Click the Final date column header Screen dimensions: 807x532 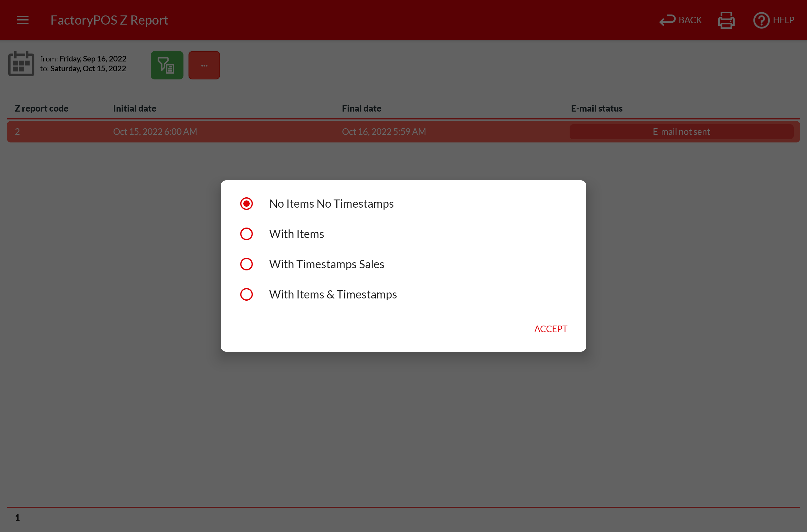pyautogui.click(x=362, y=108)
